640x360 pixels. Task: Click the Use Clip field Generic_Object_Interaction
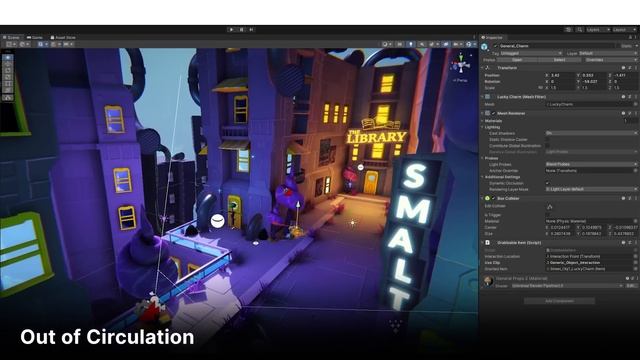point(591,263)
